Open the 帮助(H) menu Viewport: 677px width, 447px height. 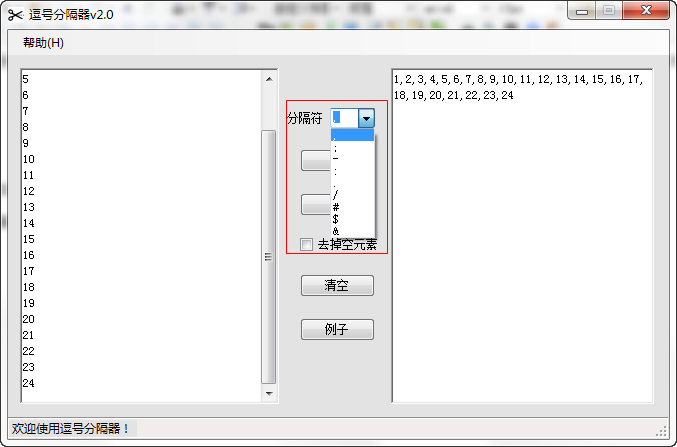pyautogui.click(x=43, y=43)
